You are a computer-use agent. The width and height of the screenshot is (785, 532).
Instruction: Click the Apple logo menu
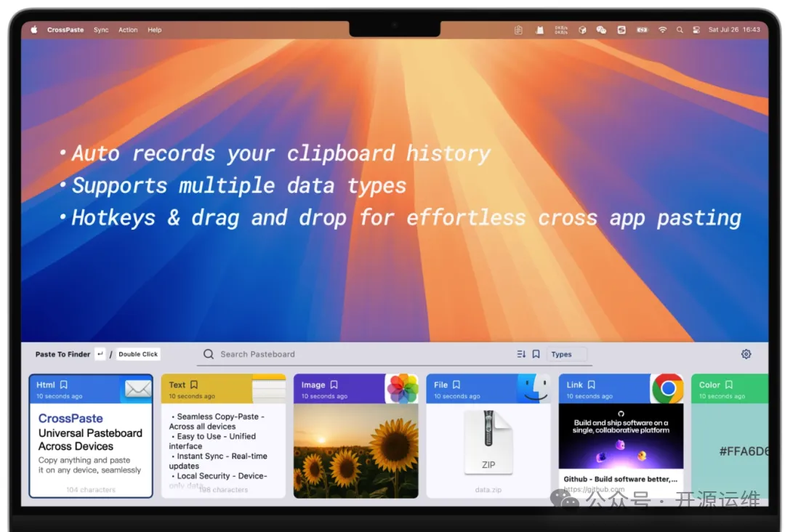point(34,30)
